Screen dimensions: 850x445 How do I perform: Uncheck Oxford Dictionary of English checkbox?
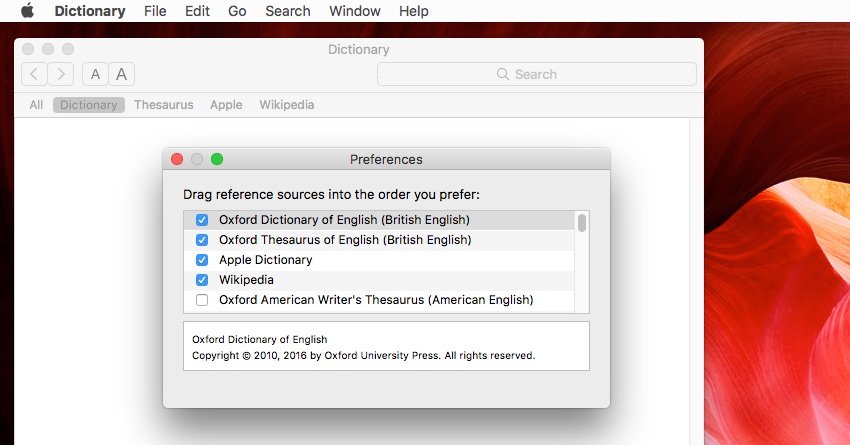202,220
